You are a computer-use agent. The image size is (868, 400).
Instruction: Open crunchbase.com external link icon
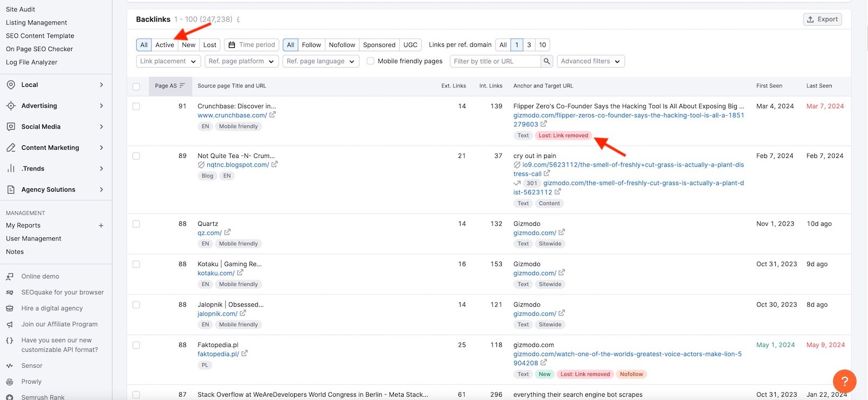[x=272, y=115]
